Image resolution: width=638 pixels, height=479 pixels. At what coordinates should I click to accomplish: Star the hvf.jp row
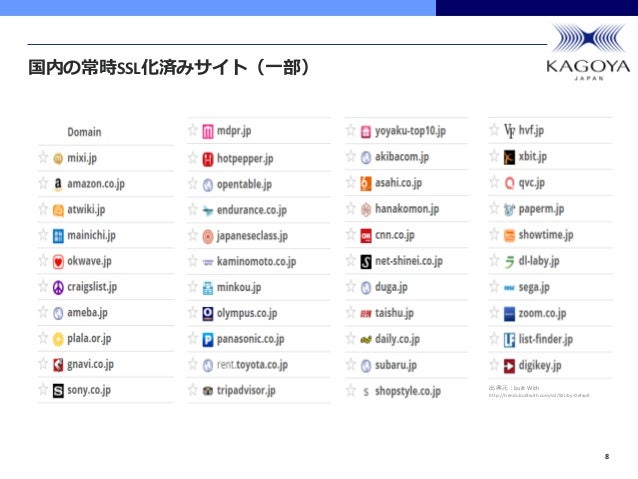tap(494, 130)
